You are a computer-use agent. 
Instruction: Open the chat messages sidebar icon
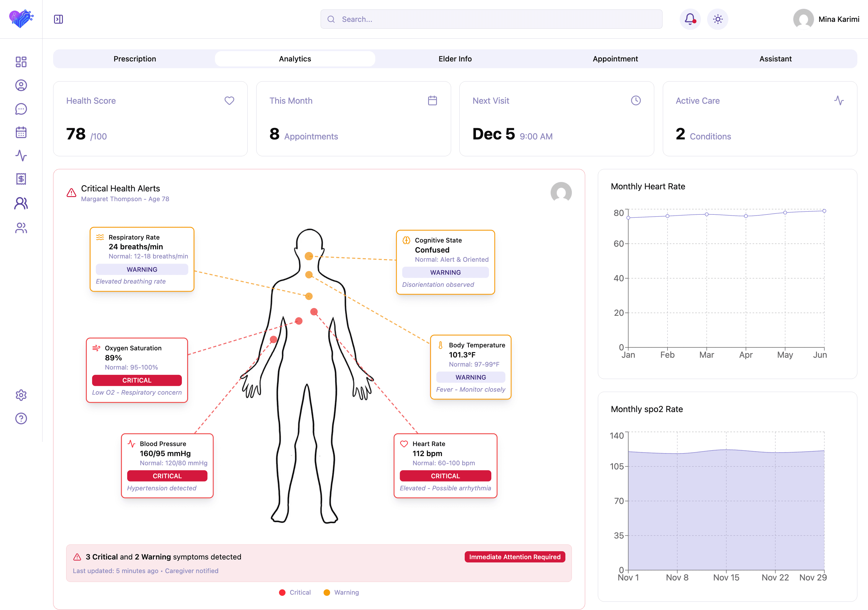[x=21, y=109]
